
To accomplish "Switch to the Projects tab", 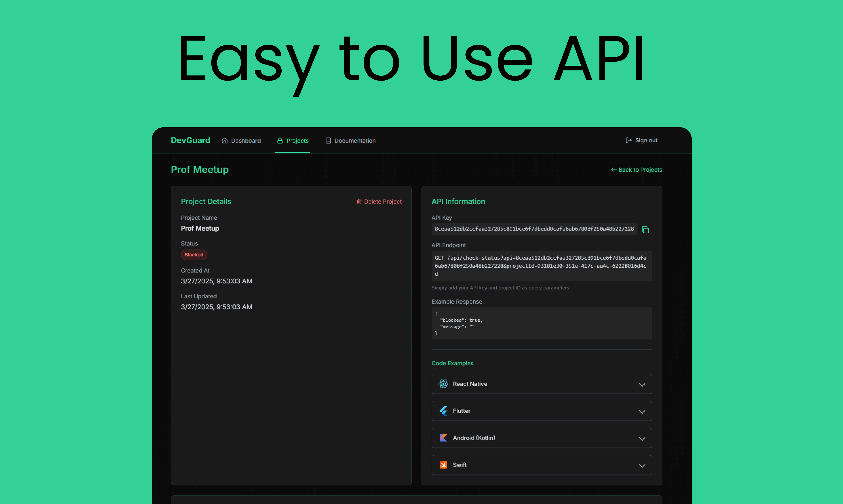I will point(293,141).
